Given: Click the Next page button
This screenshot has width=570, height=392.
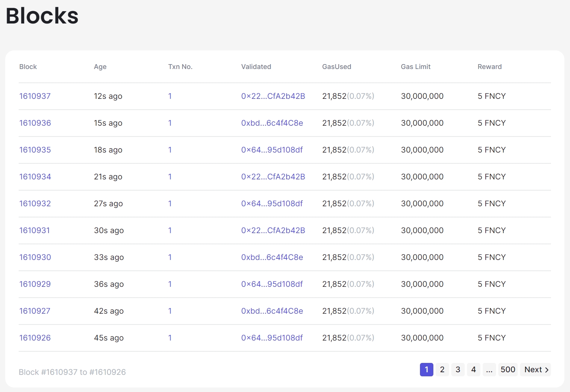Looking at the screenshot, I should tap(536, 370).
